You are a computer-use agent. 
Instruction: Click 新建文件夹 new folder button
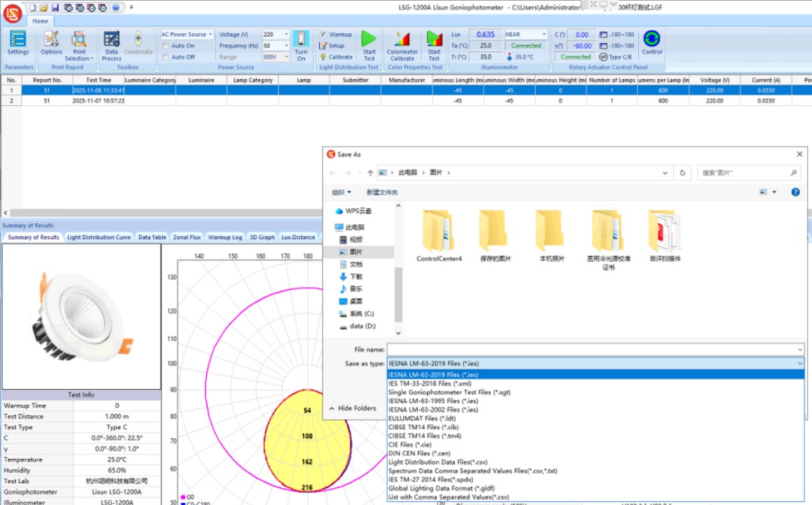[381, 192]
